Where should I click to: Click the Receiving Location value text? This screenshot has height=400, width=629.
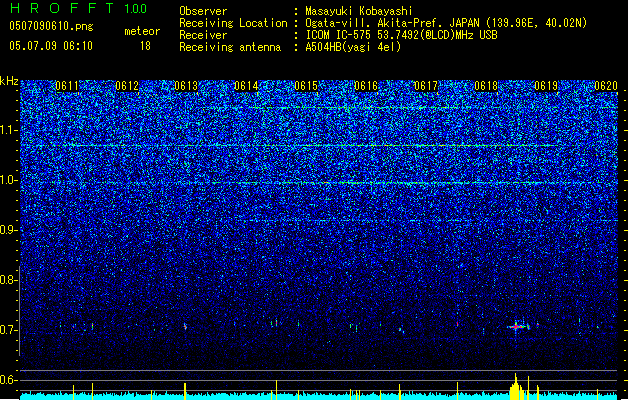pyautogui.click(x=446, y=23)
